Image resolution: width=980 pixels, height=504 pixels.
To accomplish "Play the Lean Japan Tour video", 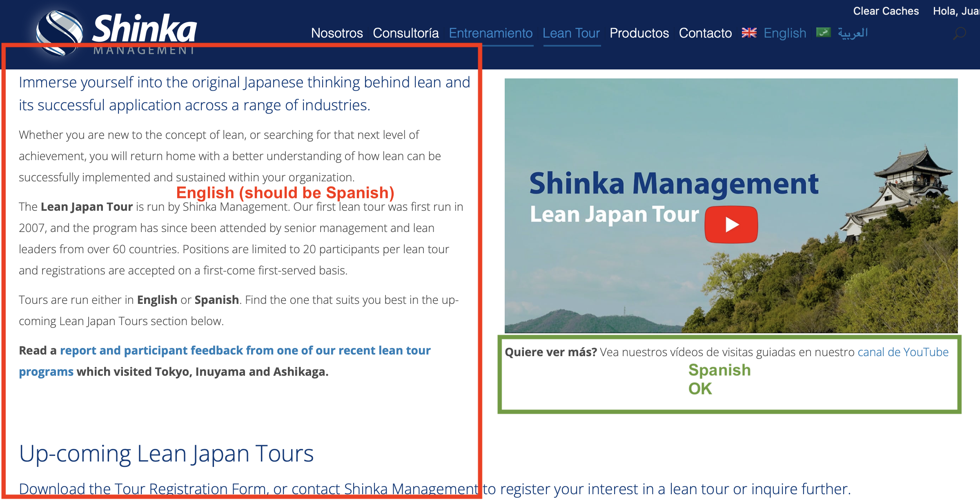I will (731, 224).
